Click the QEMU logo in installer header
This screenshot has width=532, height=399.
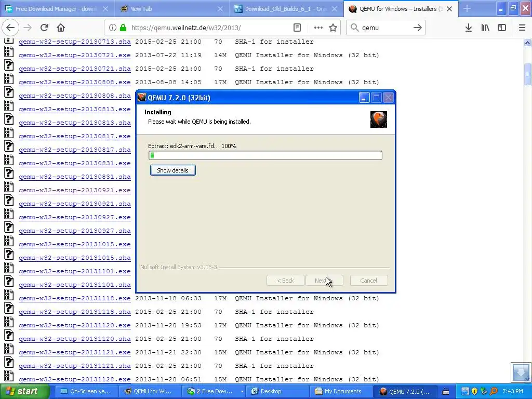[379, 119]
